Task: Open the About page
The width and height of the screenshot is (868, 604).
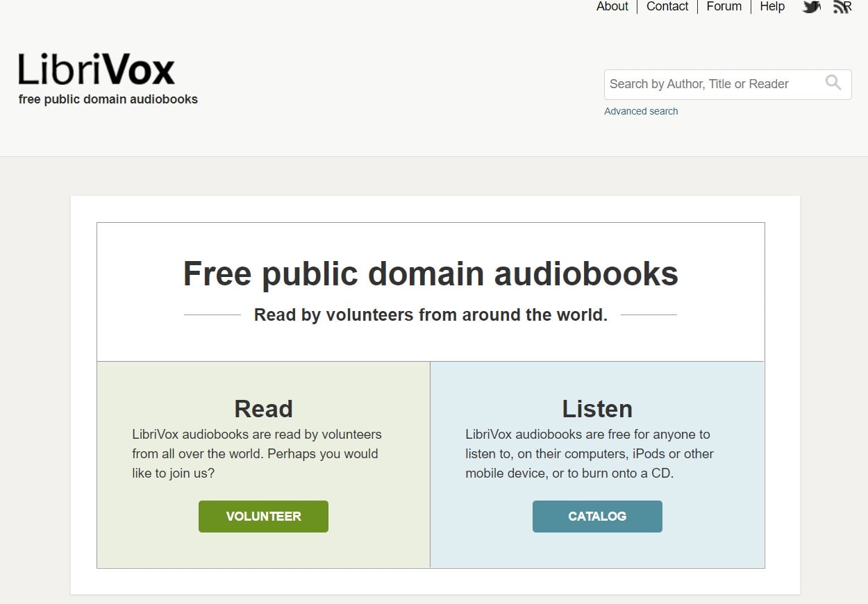Action: tap(612, 6)
